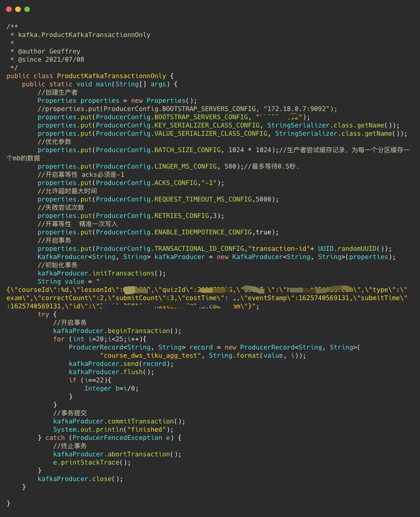Click 'Integer b=i/0;' line
Screen dimensions: 420x517
[111, 389]
